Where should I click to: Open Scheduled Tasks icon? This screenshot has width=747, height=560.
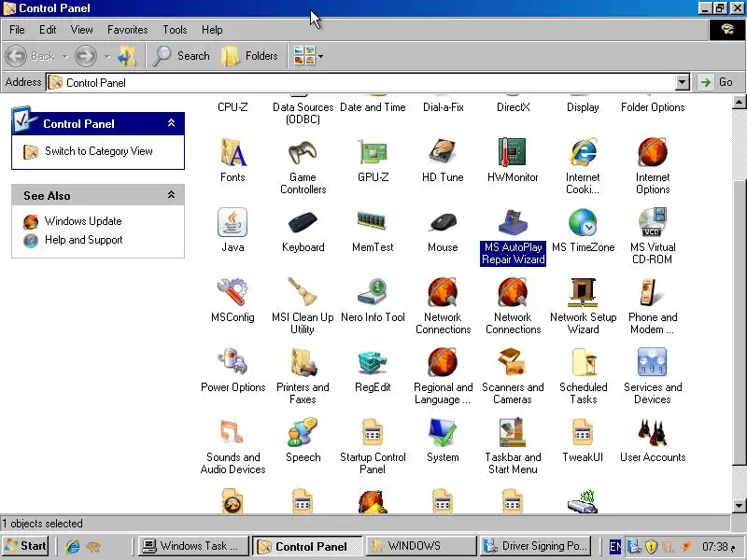[x=585, y=362]
